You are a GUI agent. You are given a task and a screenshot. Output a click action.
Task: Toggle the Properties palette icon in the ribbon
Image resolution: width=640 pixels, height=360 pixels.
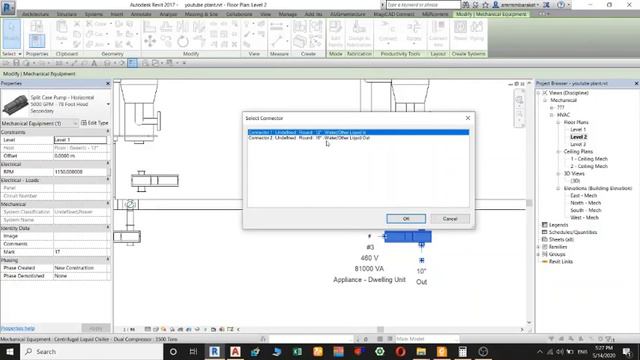click(37, 41)
